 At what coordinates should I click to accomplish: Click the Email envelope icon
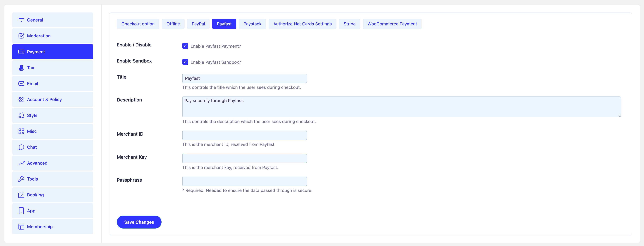(21, 84)
